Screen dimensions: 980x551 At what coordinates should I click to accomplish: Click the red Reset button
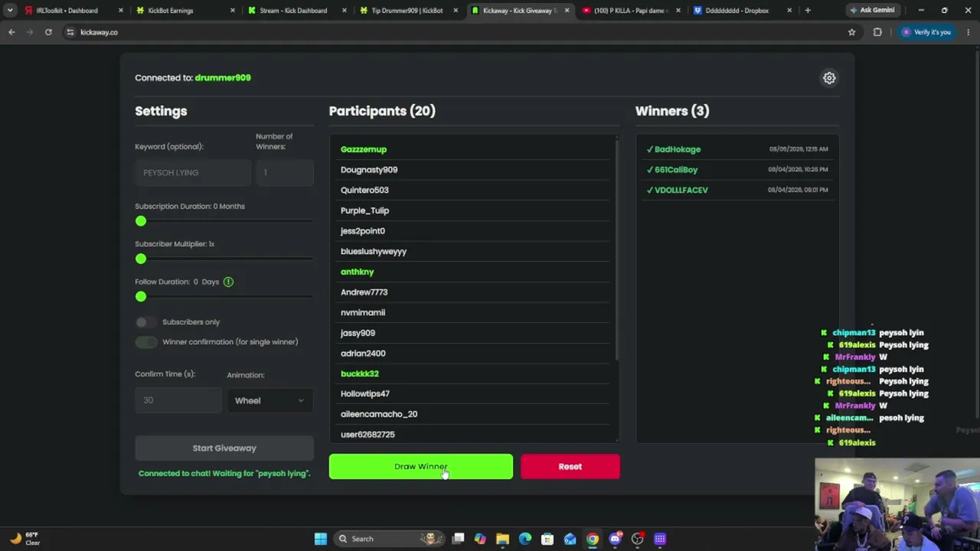coord(570,467)
